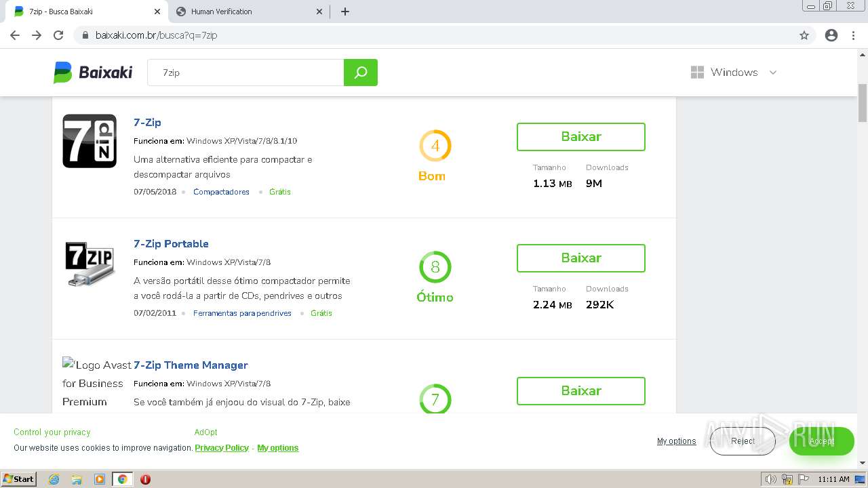Open Chrome three-dot menu

(x=853, y=35)
